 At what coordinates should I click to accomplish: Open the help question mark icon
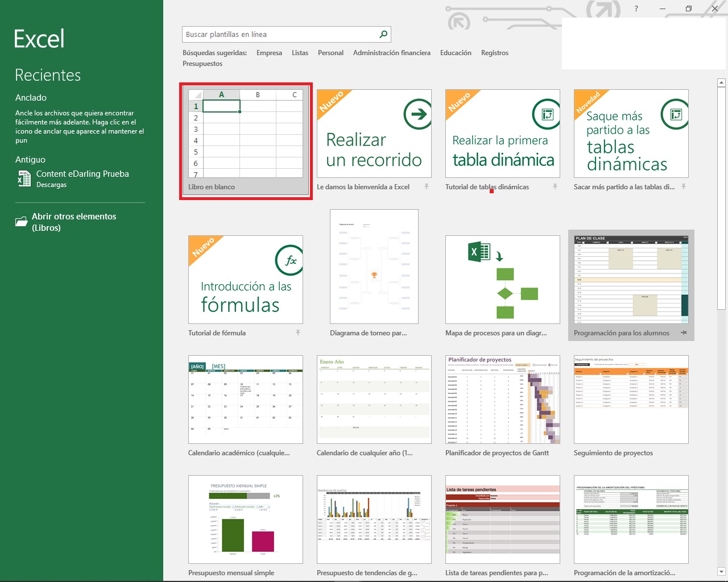pos(636,9)
